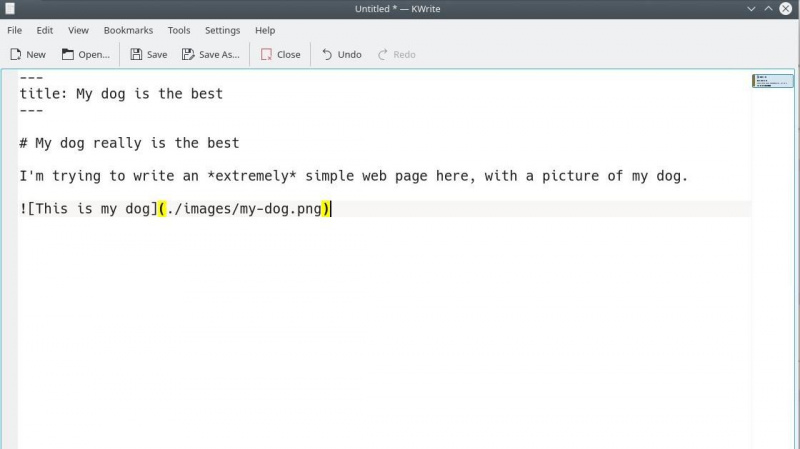Open the Help menu

click(265, 30)
